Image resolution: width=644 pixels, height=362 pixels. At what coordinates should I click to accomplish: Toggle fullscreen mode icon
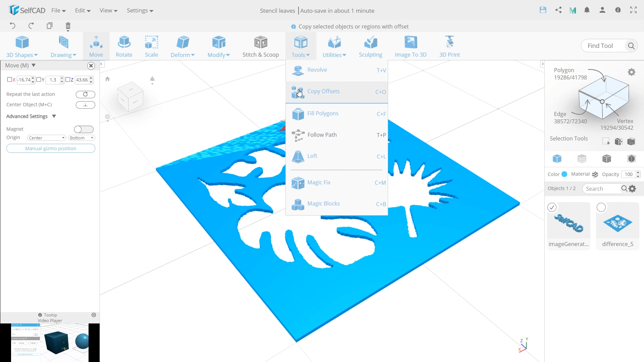pos(633,10)
